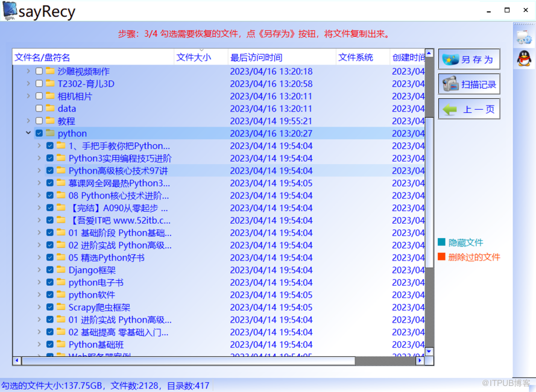Click folder icon of python软件
The image size is (536, 392).
61,294
